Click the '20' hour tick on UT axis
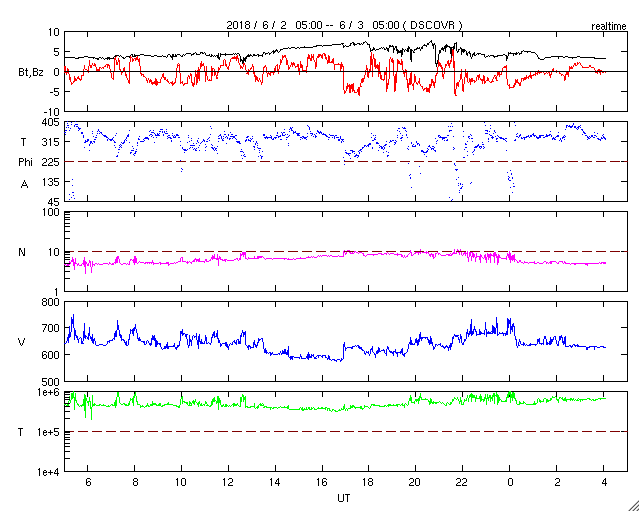The height and width of the screenshot is (512, 640). click(416, 483)
